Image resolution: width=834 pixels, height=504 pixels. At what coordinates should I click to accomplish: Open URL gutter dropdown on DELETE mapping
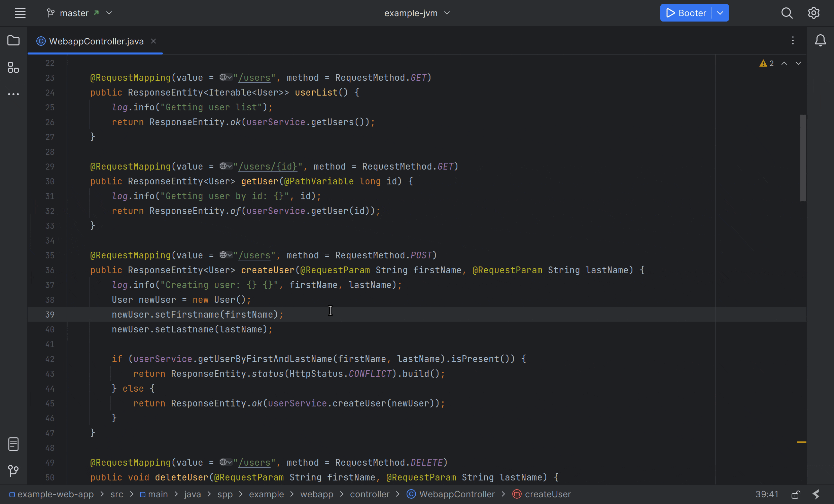(x=226, y=462)
